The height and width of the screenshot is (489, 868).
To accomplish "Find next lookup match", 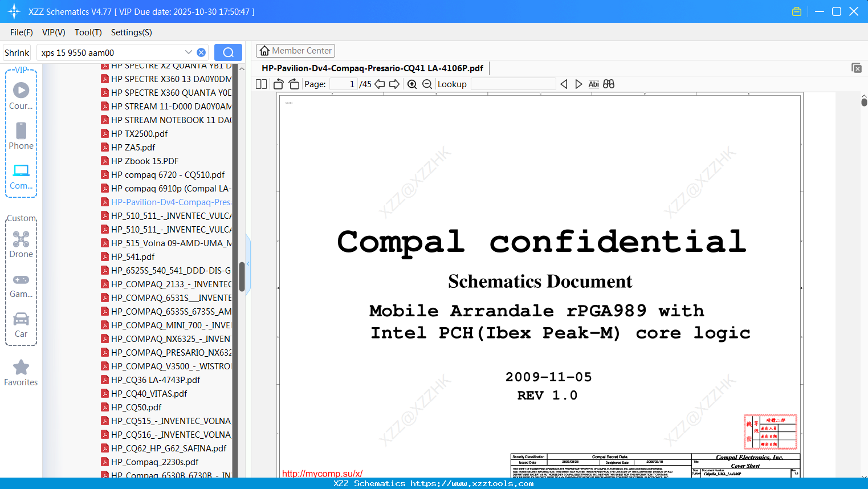I will pos(578,84).
